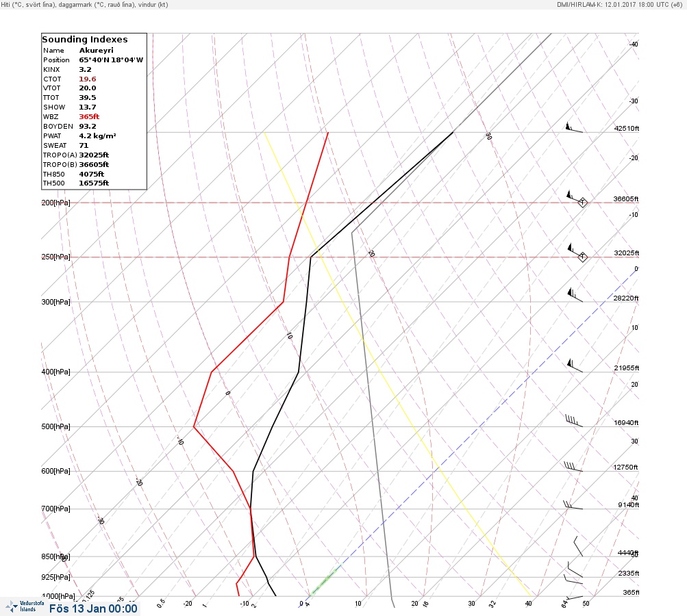The height and width of the screenshot is (616, 687).
Task: Click the wind barb at 2335ft
Action: (575, 569)
